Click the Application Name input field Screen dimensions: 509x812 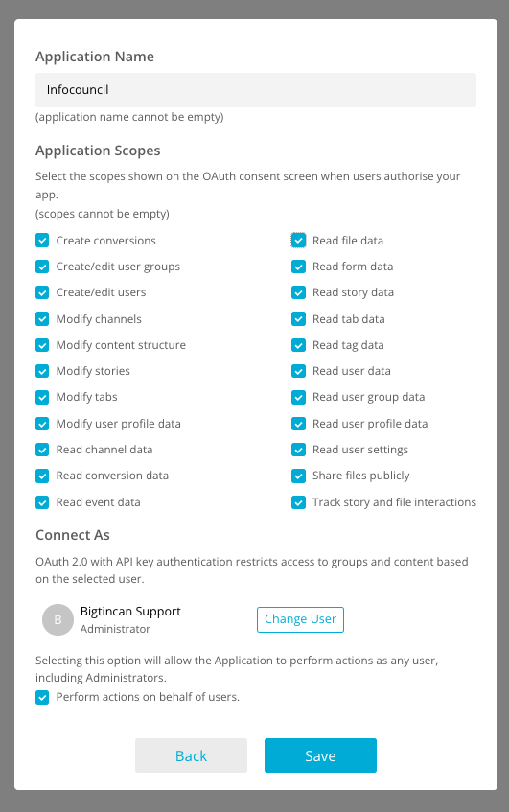click(x=256, y=90)
